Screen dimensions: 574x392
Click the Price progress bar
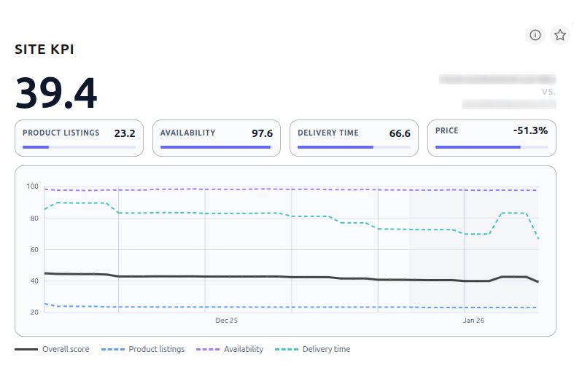[491, 147]
